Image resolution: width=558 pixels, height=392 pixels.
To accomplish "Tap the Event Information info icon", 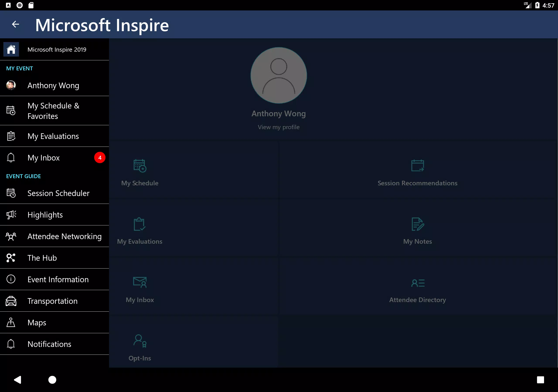I will click(11, 279).
